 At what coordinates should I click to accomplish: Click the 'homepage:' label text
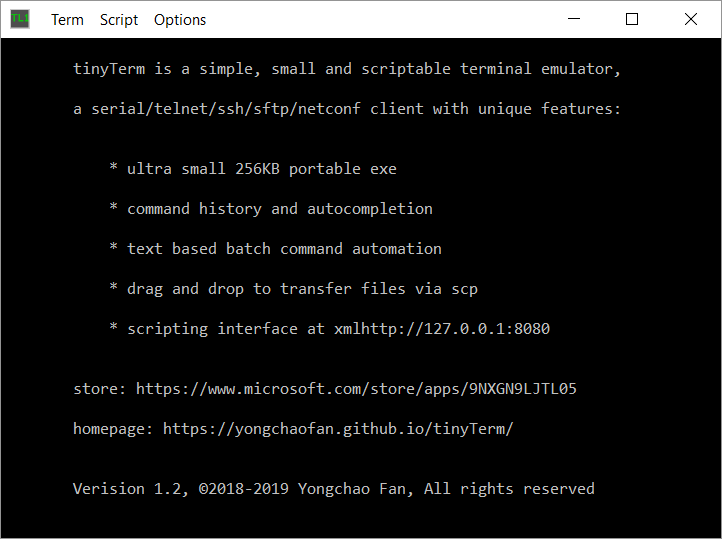pos(113,429)
